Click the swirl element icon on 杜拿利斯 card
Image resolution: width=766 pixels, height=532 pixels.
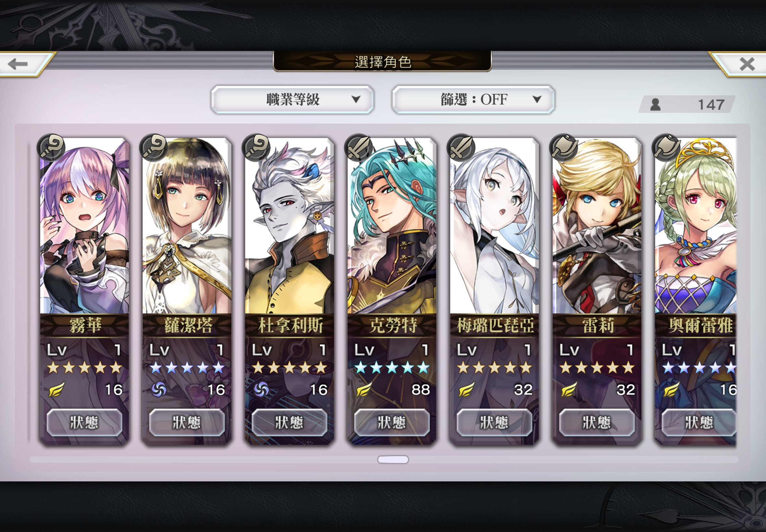pyautogui.click(x=261, y=389)
